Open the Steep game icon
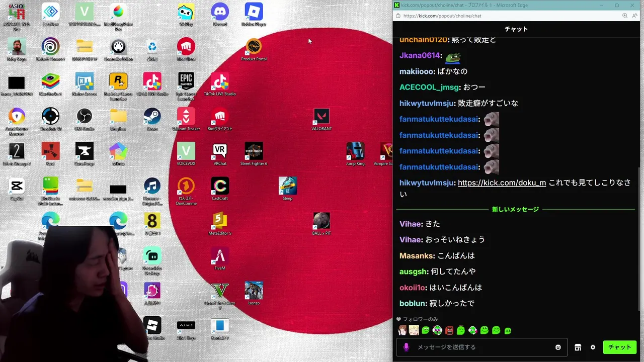The image size is (644, 362). coord(287,189)
